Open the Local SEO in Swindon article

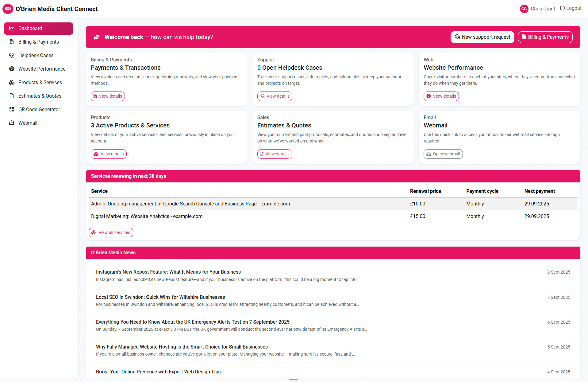pyautogui.click(x=160, y=297)
